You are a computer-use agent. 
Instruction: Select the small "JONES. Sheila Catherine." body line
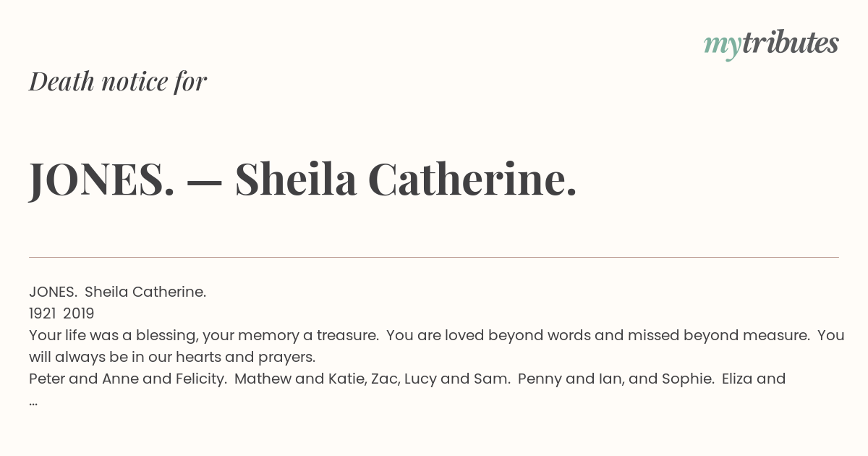(x=118, y=292)
